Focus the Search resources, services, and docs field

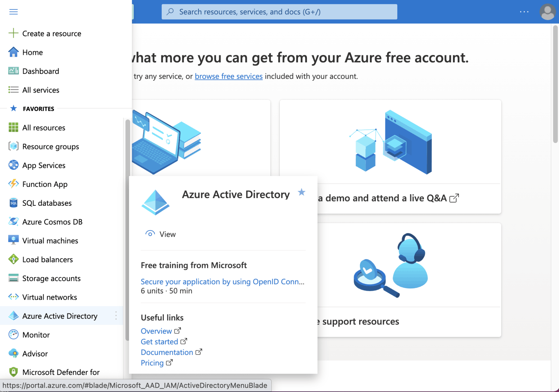point(279,12)
